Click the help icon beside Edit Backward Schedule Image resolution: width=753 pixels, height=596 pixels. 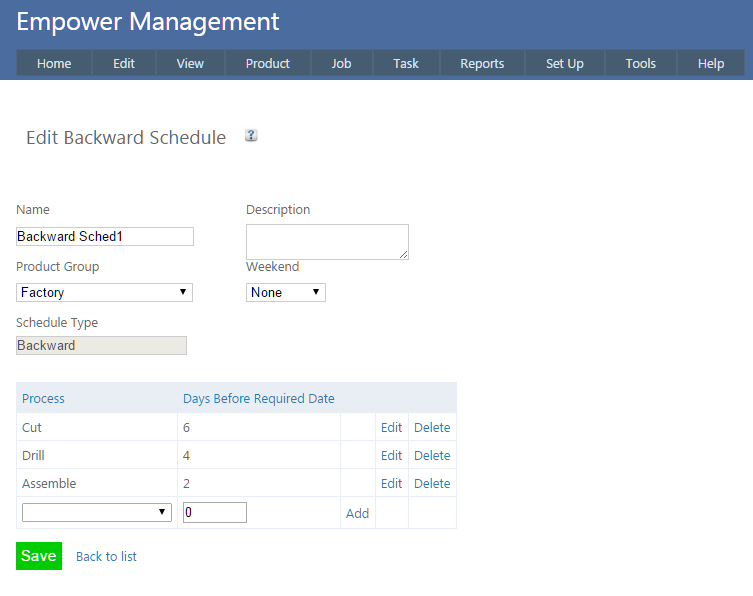251,136
